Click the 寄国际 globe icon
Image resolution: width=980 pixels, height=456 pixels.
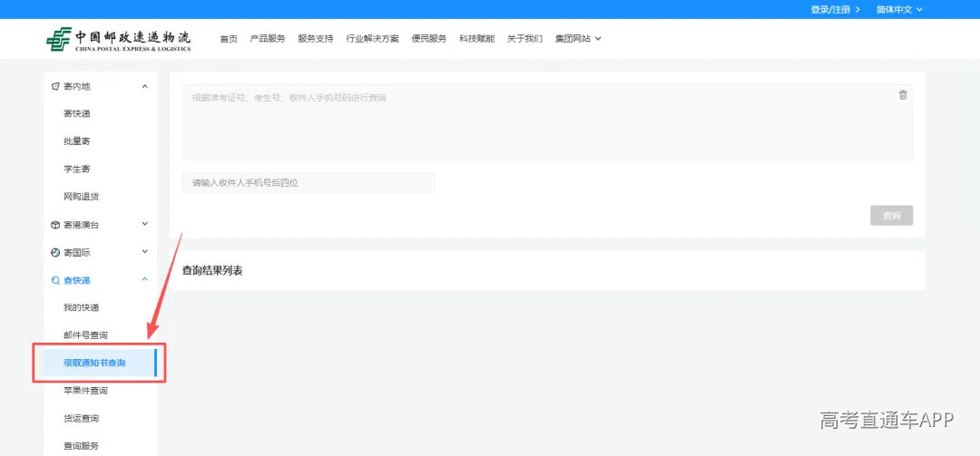[x=55, y=252]
